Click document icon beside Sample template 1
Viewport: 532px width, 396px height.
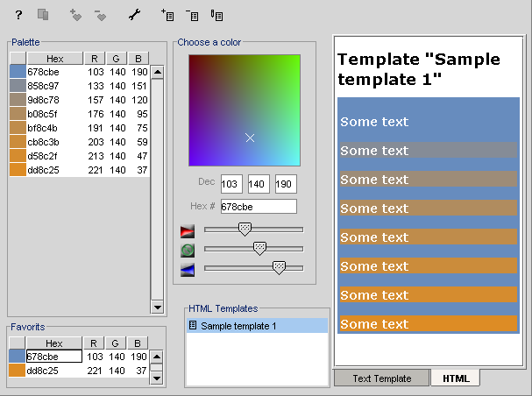[x=193, y=326]
